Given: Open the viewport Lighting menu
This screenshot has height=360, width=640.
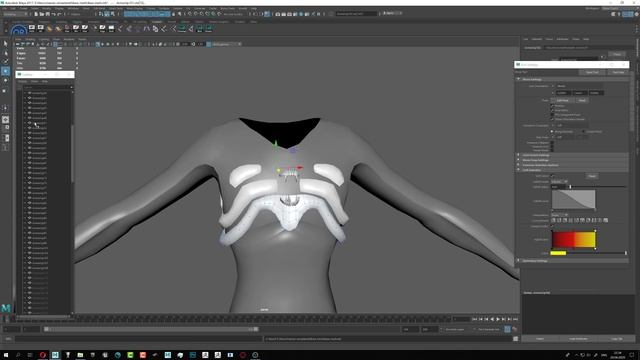Looking at the screenshot, I should (x=44, y=39).
